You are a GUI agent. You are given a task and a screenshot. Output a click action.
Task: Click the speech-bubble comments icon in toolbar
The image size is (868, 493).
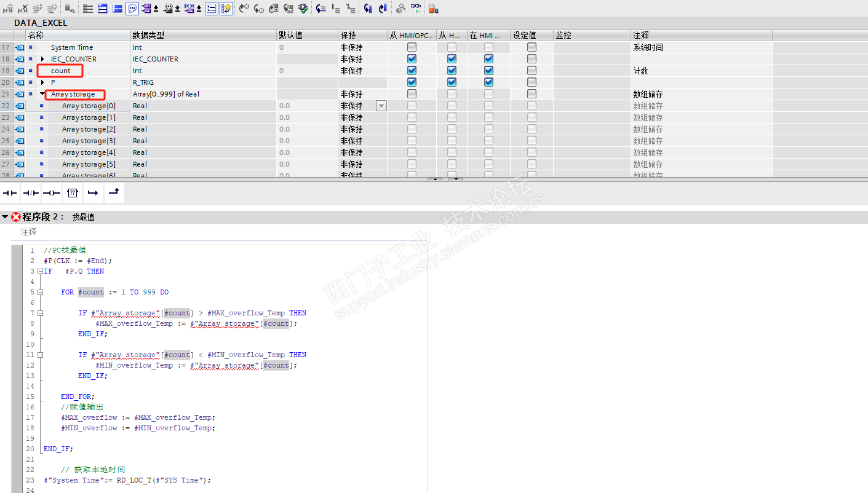(x=132, y=9)
